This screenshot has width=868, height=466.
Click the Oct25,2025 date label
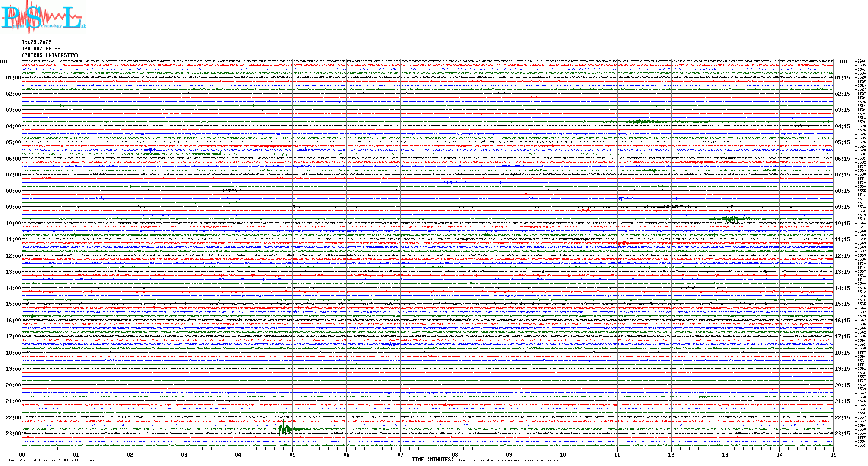pos(36,42)
